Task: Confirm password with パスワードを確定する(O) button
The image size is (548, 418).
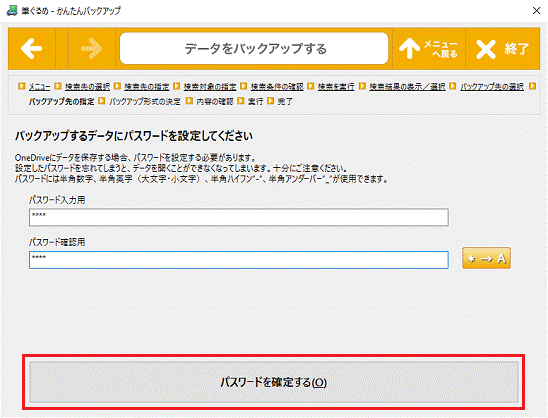Action: 274,382
